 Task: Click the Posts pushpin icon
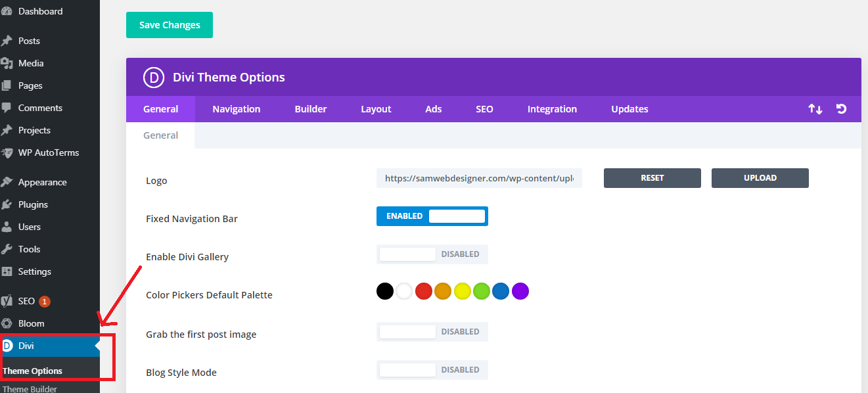click(7, 41)
